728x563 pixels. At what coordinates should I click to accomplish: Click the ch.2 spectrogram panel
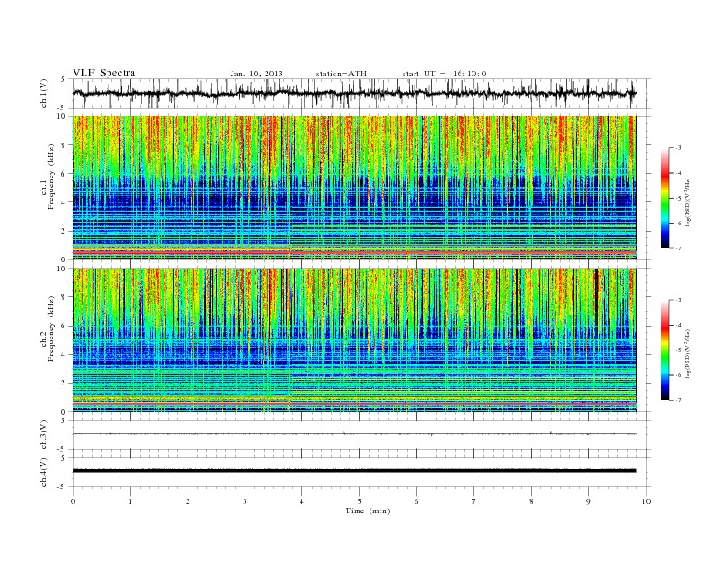354,340
